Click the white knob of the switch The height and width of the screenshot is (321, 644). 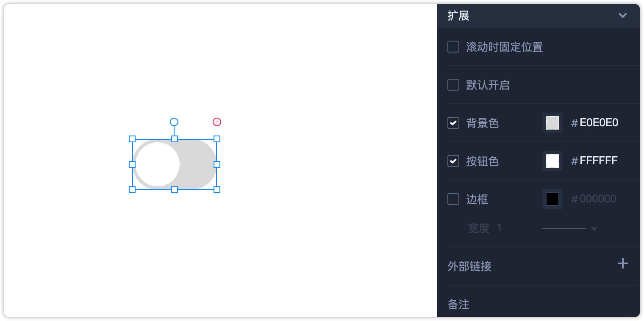158,164
